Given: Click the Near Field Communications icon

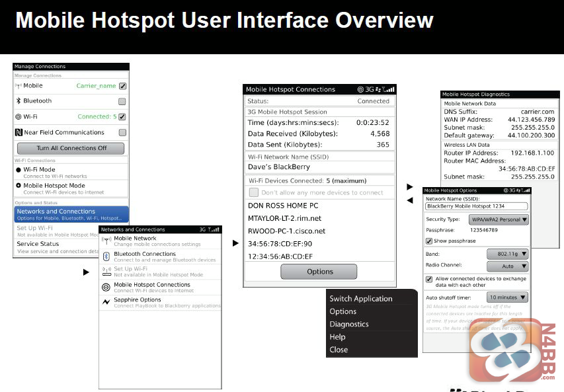Looking at the screenshot, I should tap(19, 133).
